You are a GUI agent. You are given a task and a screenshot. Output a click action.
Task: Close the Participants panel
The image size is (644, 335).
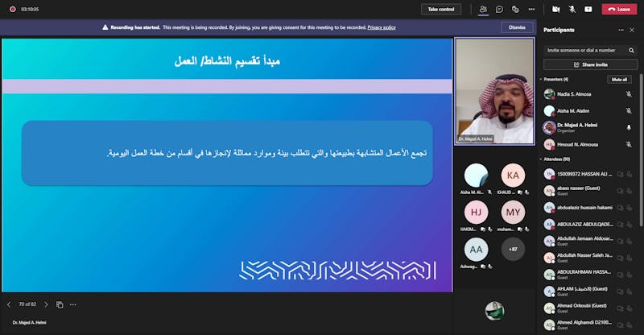pyautogui.click(x=632, y=30)
